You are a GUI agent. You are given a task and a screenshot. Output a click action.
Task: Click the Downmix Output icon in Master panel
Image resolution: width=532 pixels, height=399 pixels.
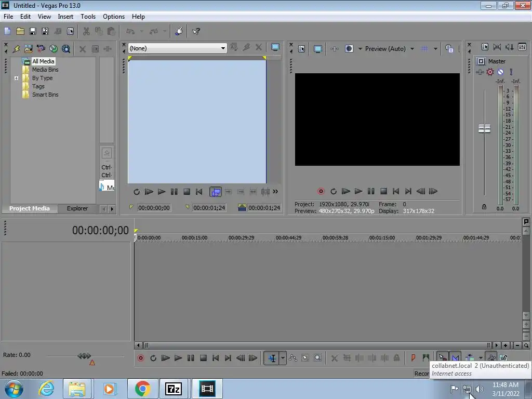tap(497, 47)
